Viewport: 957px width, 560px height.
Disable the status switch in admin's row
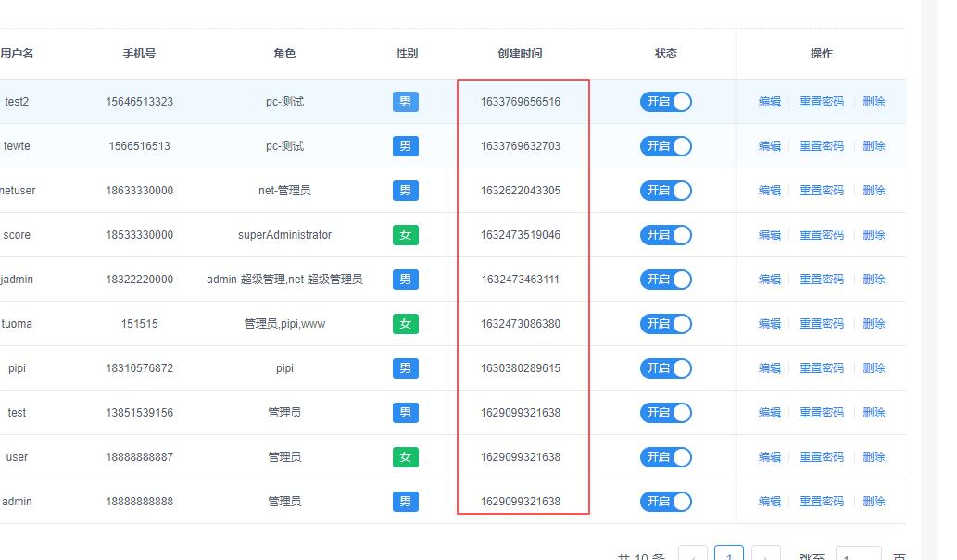click(x=666, y=502)
